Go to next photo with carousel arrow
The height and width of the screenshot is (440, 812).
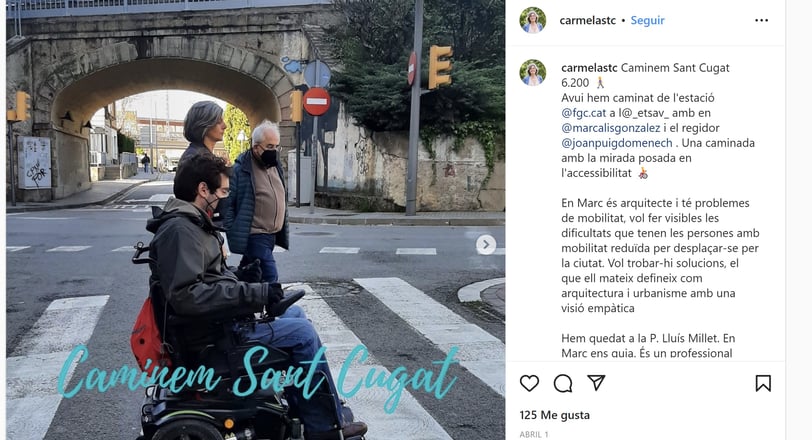click(x=486, y=245)
